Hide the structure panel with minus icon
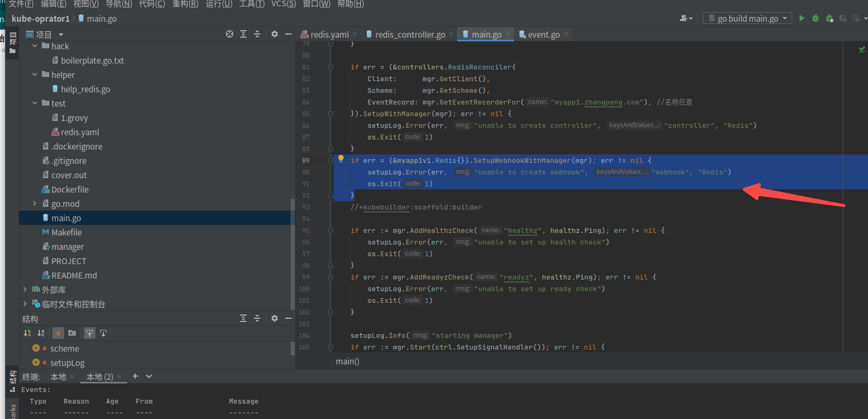 pos(288,318)
